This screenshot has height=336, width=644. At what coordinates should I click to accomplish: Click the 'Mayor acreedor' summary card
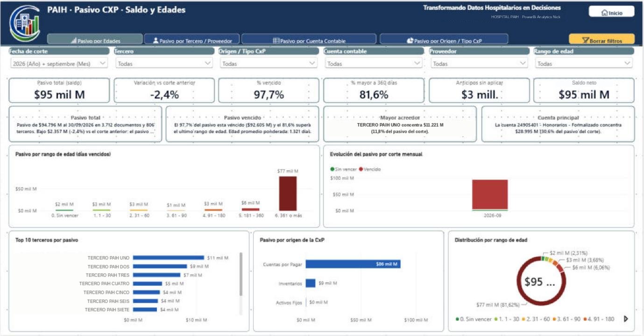pyautogui.click(x=400, y=124)
